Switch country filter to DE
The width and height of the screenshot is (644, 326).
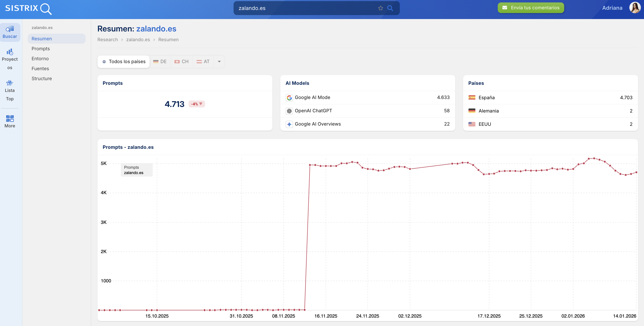(x=160, y=61)
